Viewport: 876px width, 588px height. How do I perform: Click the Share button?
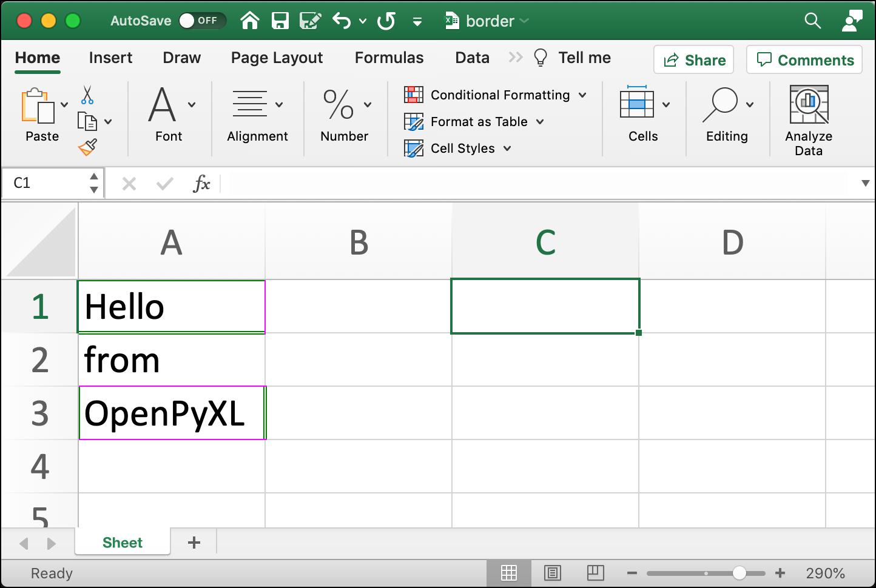(x=693, y=59)
